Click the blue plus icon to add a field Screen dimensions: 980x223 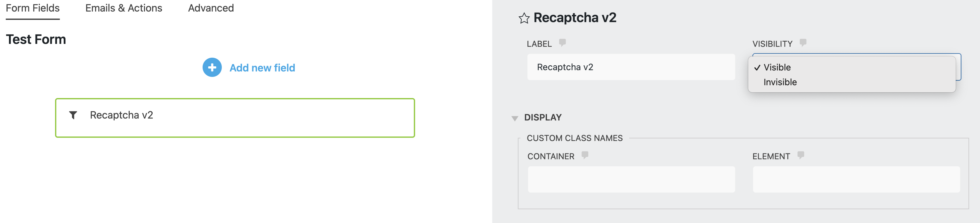tap(212, 67)
